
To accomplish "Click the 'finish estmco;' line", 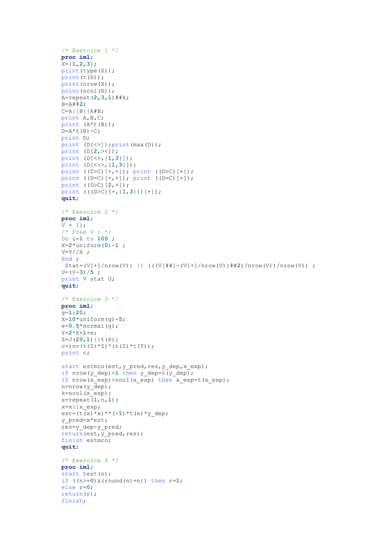I will (86, 440).
